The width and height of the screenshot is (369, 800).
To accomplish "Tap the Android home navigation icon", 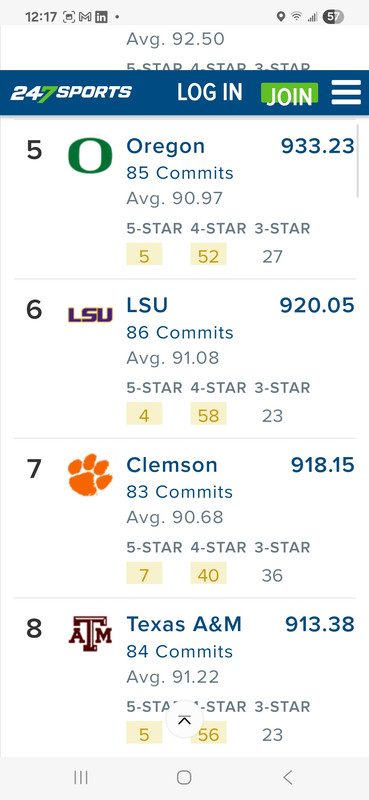I will tap(184, 778).
